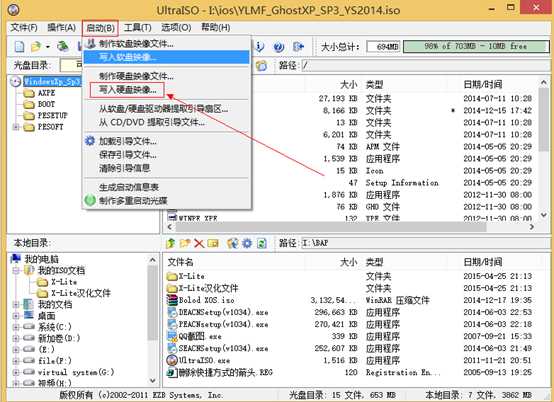Click the green disc toolbar icon after the Open arrow
Screen dimensions: 554x402
pos(63,46)
